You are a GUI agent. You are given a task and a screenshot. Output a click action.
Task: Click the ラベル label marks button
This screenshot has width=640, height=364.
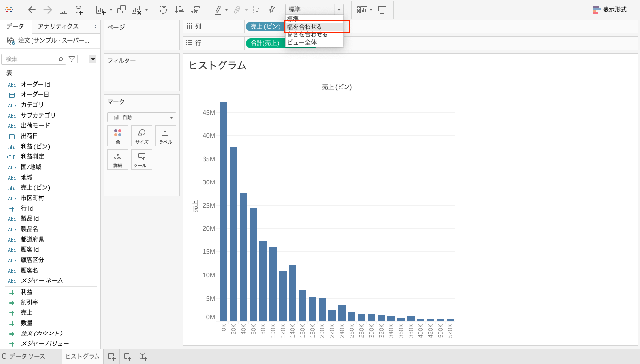pos(165,136)
